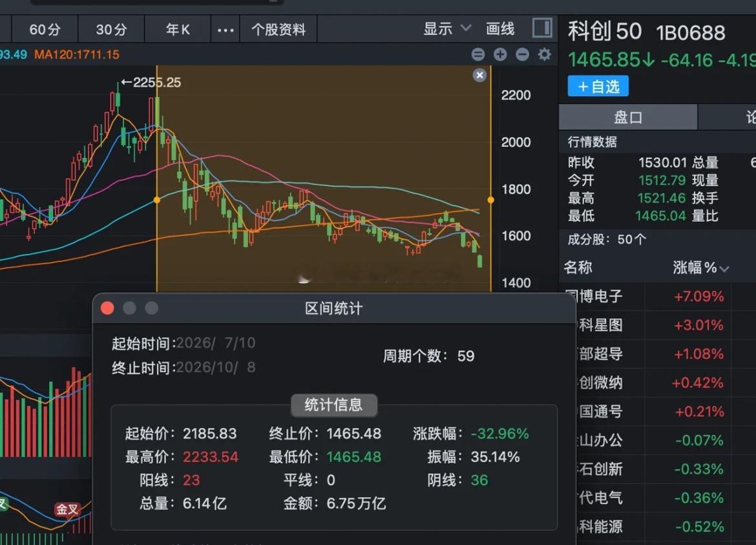Click the 阳线 count 23

[x=191, y=480]
